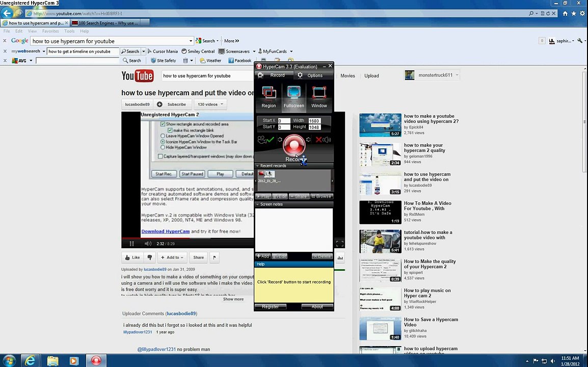Switch to HyperCam Record tab

point(273,75)
